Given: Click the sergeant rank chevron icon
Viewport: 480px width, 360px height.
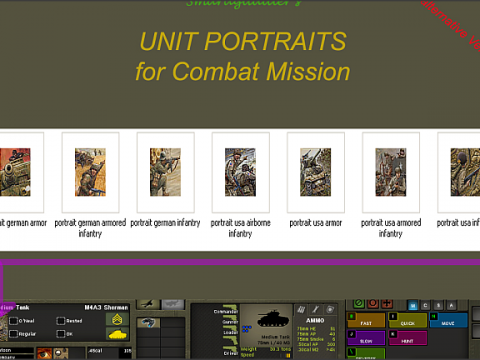Looking at the screenshot, I should 117,319.
